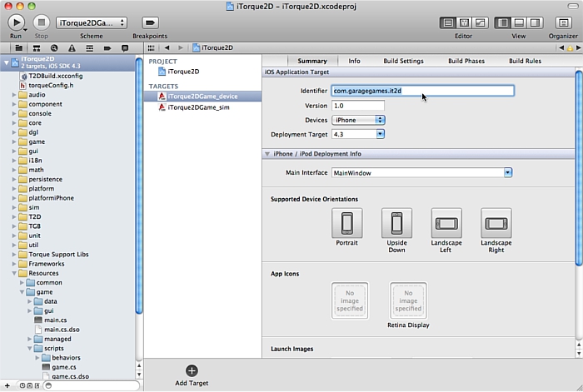Screen dimensions: 583x392
Task: Open the Devices iPhone dropdown
Action: pyautogui.click(x=358, y=120)
